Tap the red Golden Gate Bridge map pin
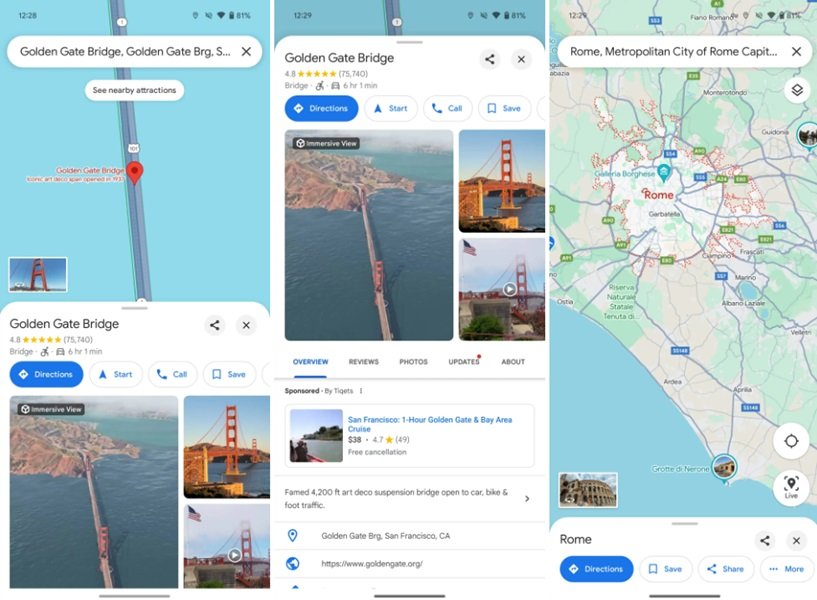817x600 pixels. pyautogui.click(x=135, y=171)
